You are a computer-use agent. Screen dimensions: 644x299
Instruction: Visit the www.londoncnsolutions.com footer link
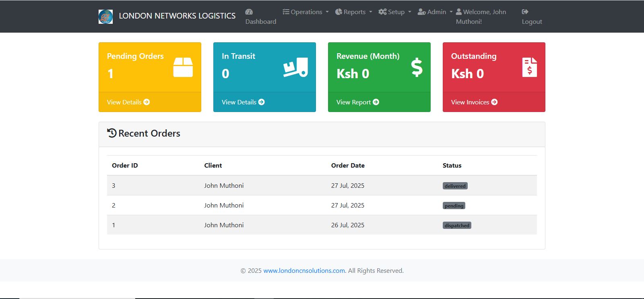tap(304, 270)
